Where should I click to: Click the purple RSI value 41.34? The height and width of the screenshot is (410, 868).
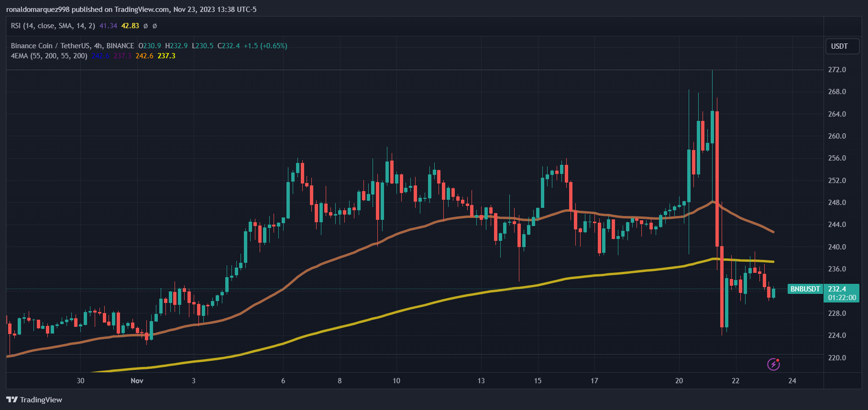[x=108, y=26]
